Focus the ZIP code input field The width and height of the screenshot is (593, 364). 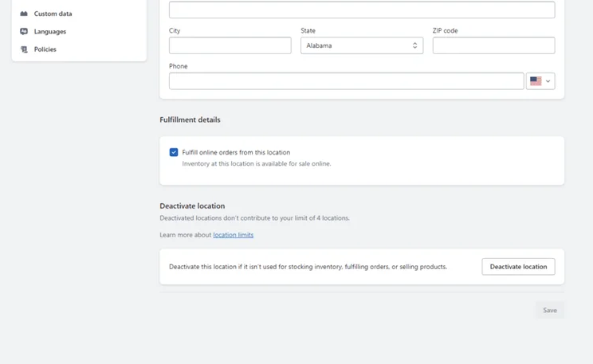(494, 45)
